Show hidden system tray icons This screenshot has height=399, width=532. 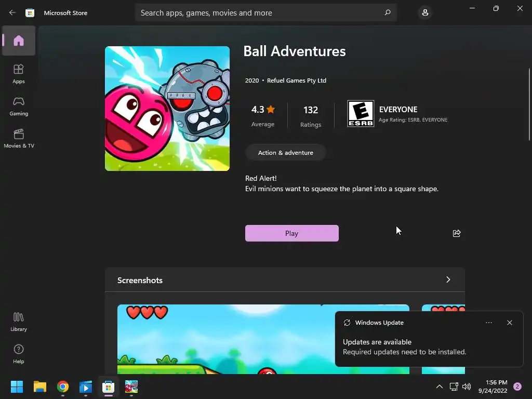click(440, 387)
